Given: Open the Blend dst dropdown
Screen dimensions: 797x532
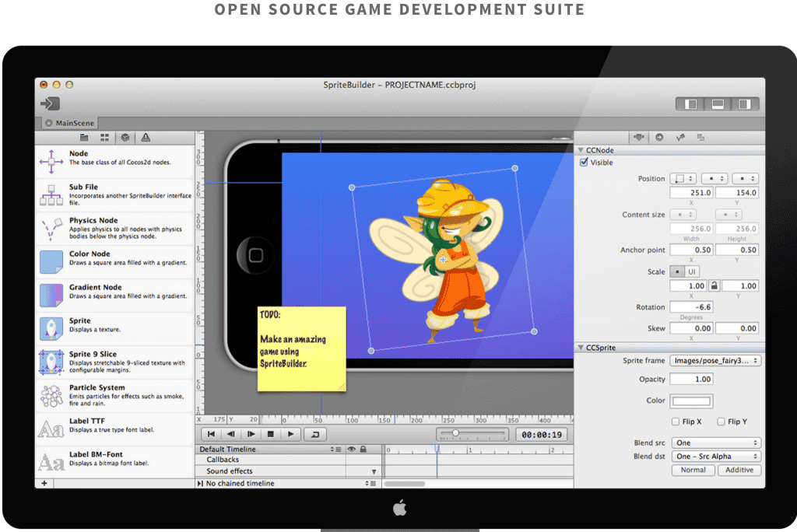Looking at the screenshot, I should pos(716,457).
